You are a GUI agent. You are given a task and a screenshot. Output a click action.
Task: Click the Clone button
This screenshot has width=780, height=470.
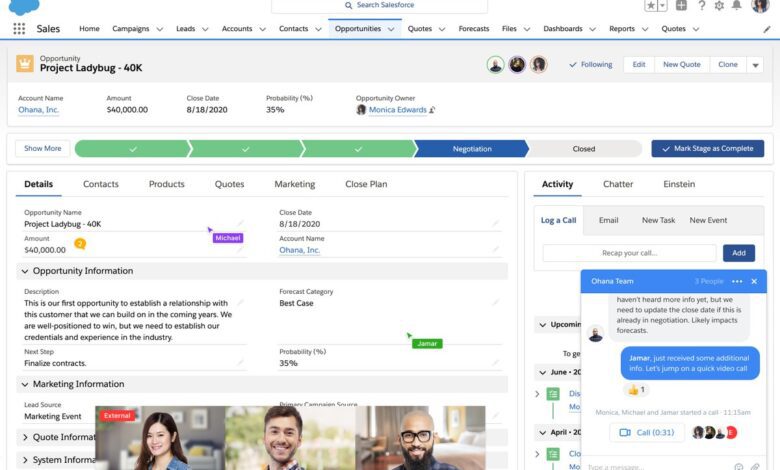728,65
